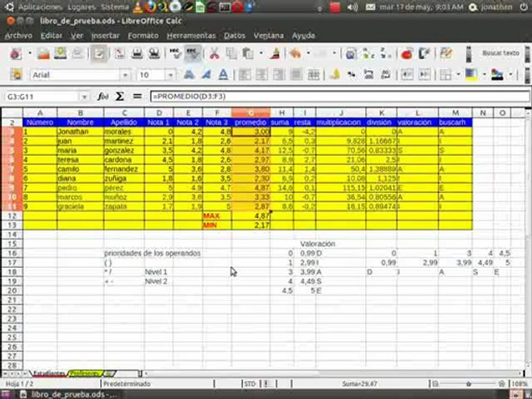Image resolution: width=532 pixels, height=399 pixels.
Task: Open the Function Wizard icon
Action: 103,96
